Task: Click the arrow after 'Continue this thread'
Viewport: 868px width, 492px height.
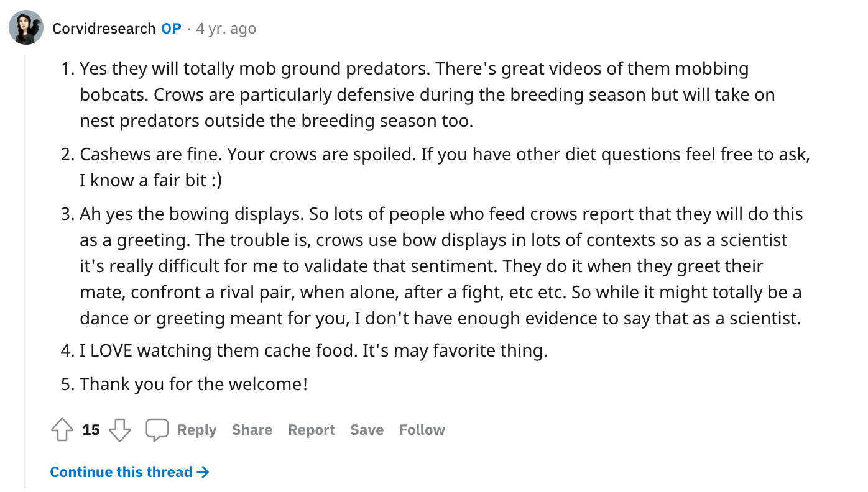Action: pyautogui.click(x=203, y=472)
